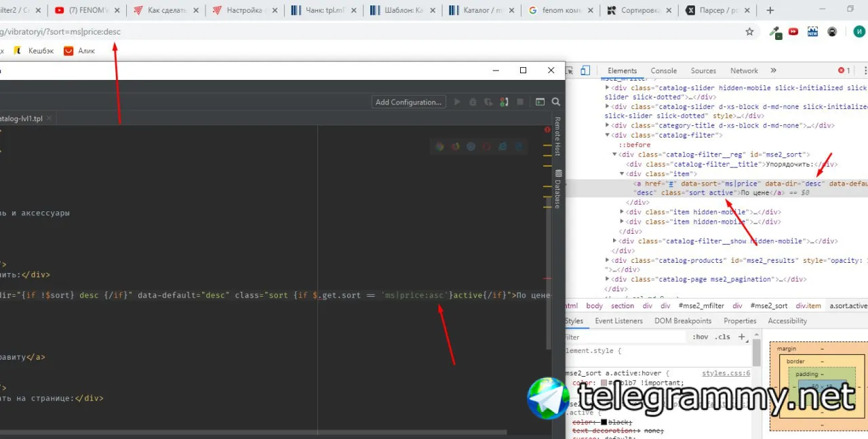
Task: Click the Stop square icon in the IDE toolbar
Action: (520, 102)
